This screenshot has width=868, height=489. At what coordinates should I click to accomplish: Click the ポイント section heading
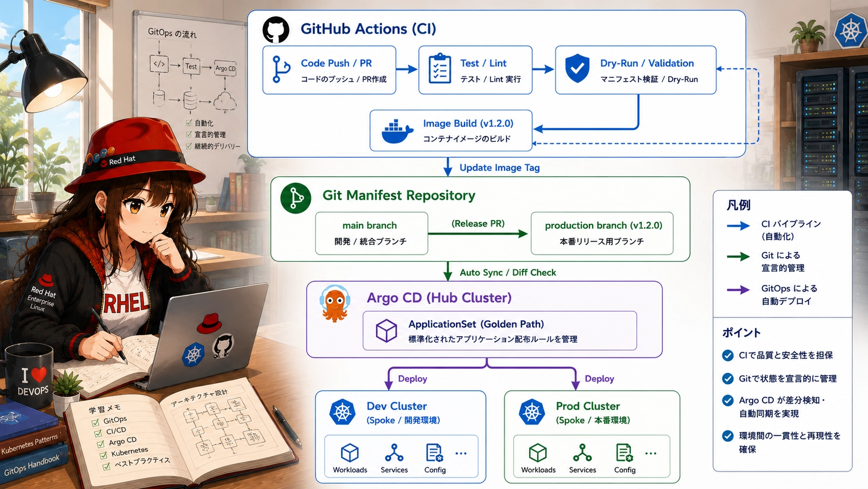pos(741,333)
